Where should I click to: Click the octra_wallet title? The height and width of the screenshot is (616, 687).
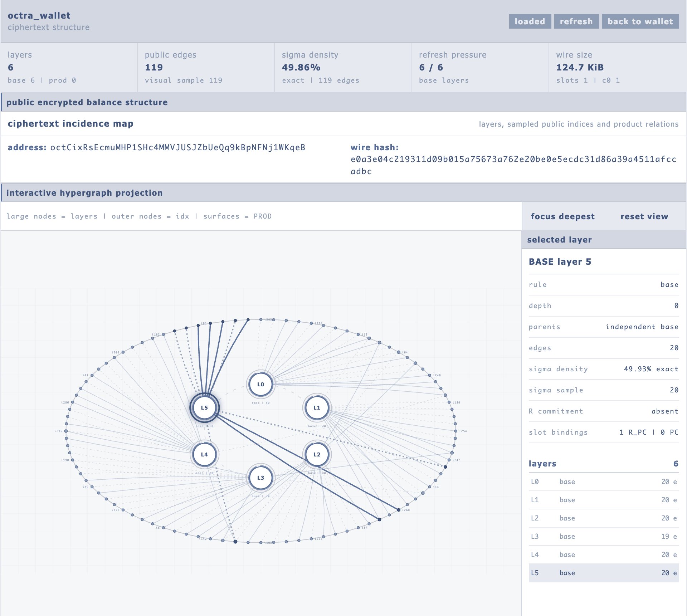click(x=39, y=16)
